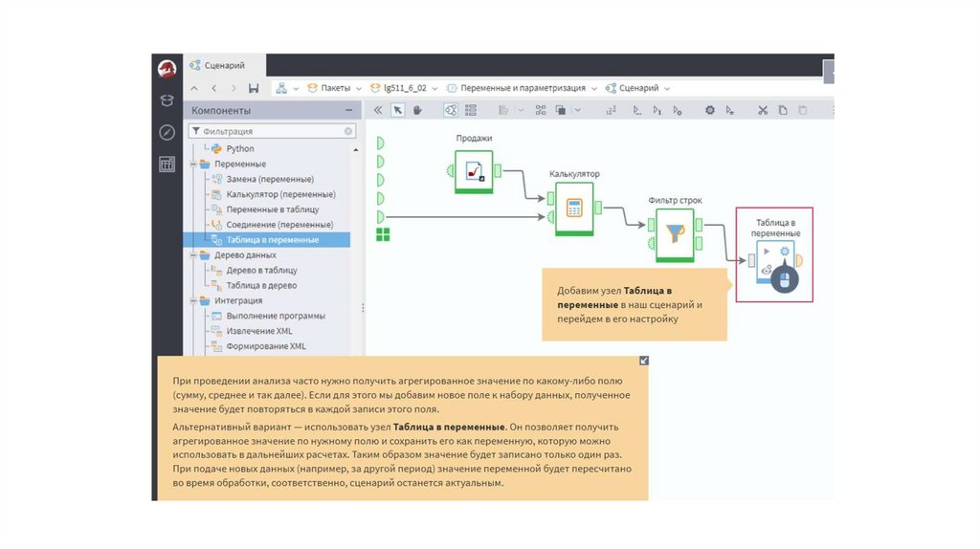980x549 pixels.
Task: Collapse the side panel with double chevron
Action: [x=378, y=110]
